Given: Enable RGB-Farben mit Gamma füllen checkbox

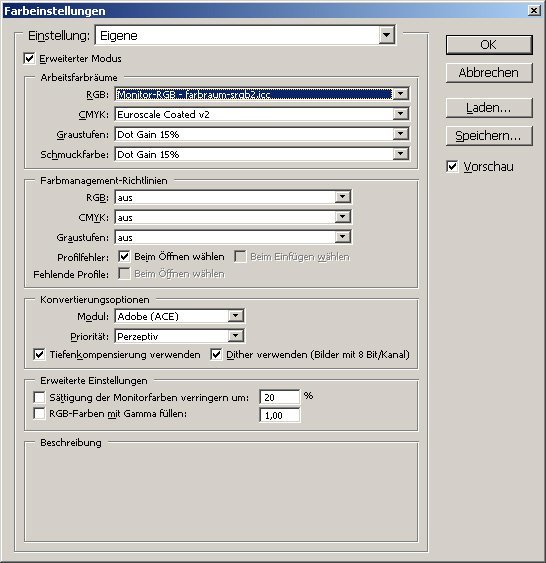Looking at the screenshot, I should (39, 413).
